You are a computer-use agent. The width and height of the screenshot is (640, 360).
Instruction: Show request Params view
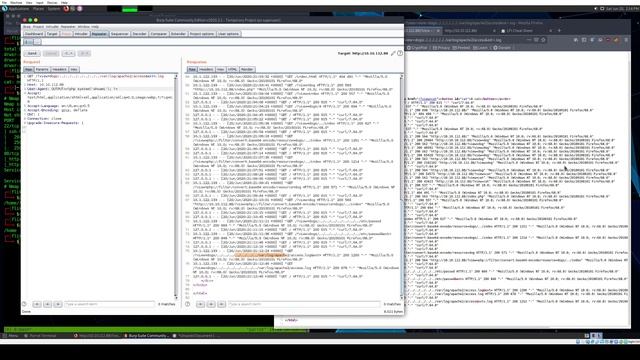42,70
